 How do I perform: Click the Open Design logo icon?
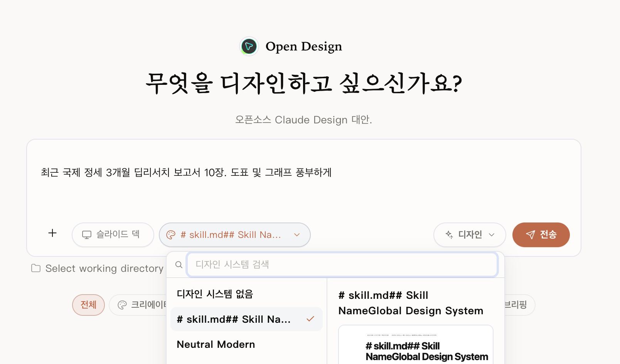tap(249, 47)
